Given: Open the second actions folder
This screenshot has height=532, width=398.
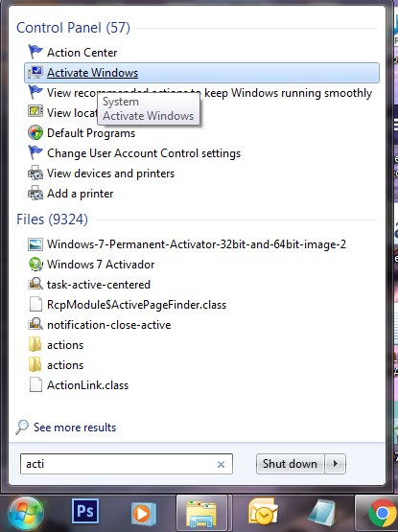Looking at the screenshot, I should (x=65, y=365).
